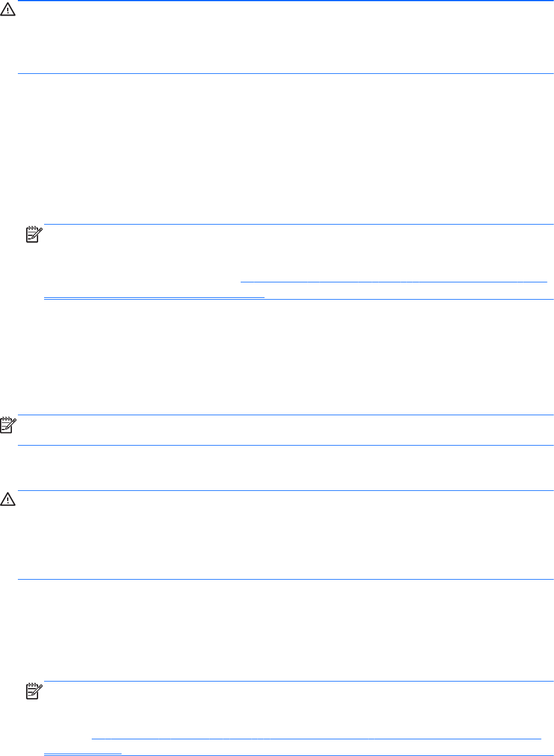Image resolution: width=554 pixels, height=756 pixels.
Task: Click the first note's link continuation line
Action: pyautogui.click(x=154, y=295)
